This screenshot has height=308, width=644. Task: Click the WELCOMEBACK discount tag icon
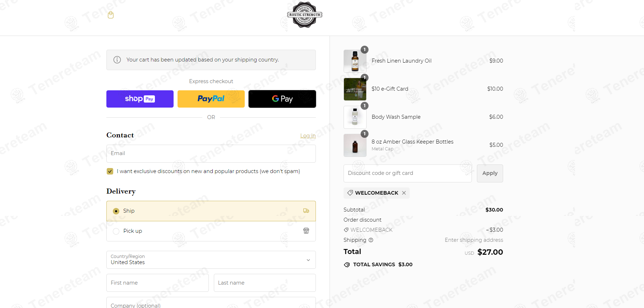350,193
